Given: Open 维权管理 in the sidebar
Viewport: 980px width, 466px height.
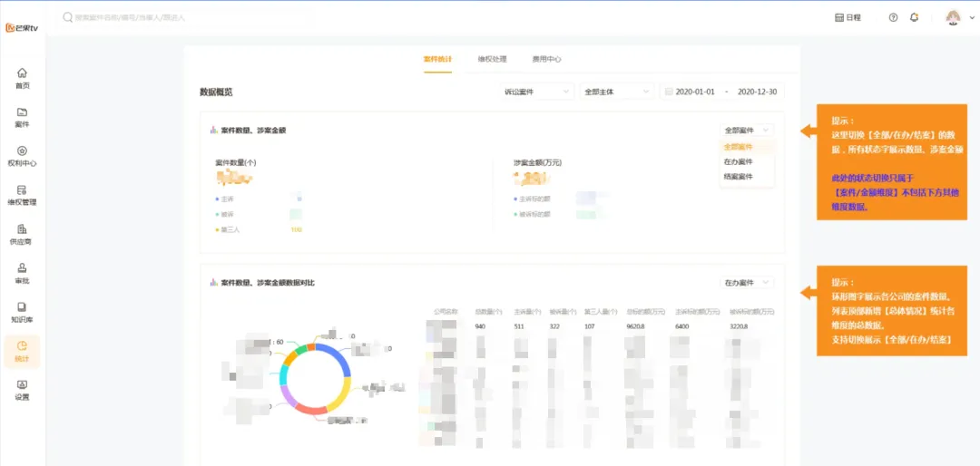Looking at the screenshot, I should [x=23, y=195].
